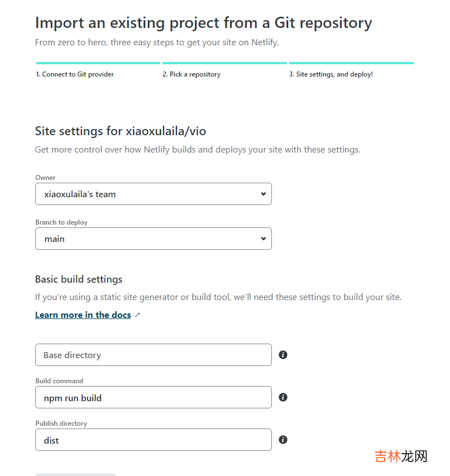Click the Site settings for xiaoxulaila/vio heading
Image resolution: width=450 pixels, height=476 pixels.
tap(121, 131)
